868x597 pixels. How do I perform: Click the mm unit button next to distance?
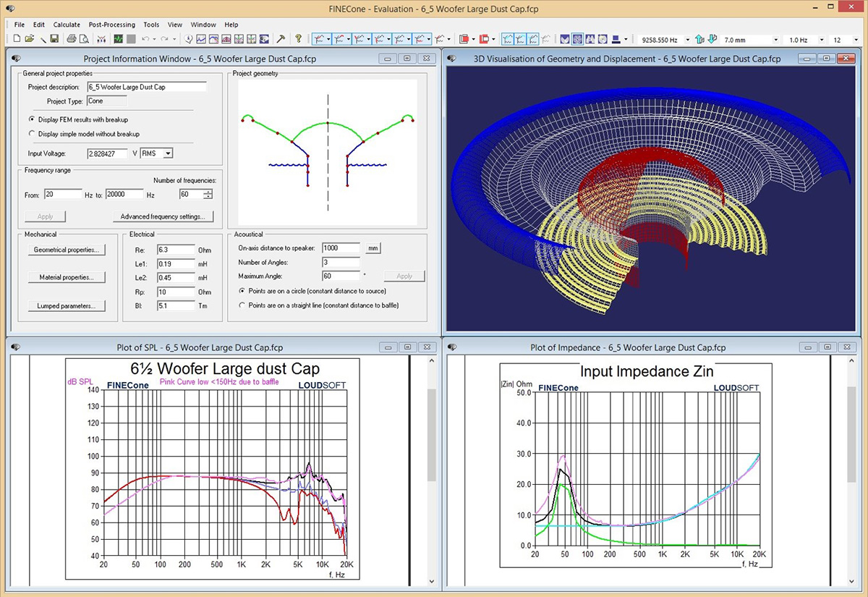(x=373, y=248)
